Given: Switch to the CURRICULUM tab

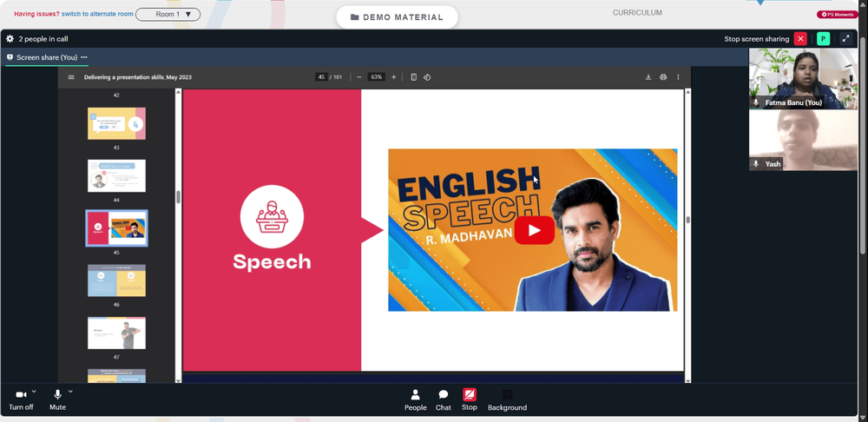Looking at the screenshot, I should click(x=637, y=13).
